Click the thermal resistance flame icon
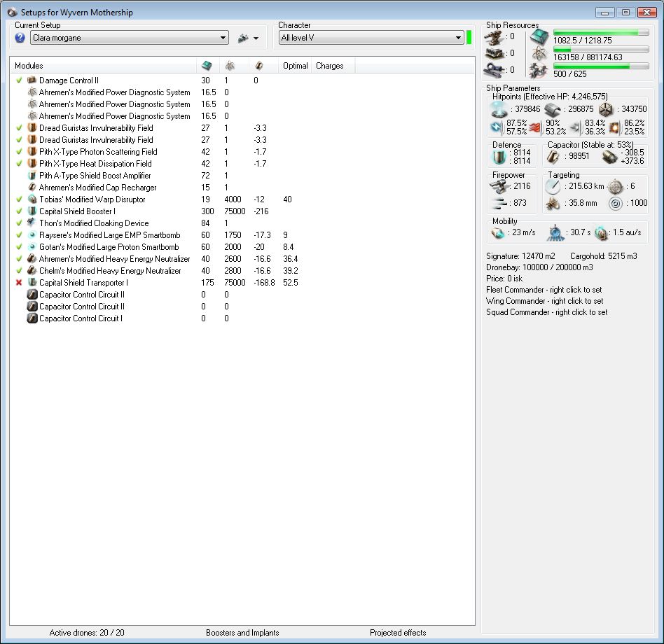The height and width of the screenshot is (644, 664). tap(535, 127)
